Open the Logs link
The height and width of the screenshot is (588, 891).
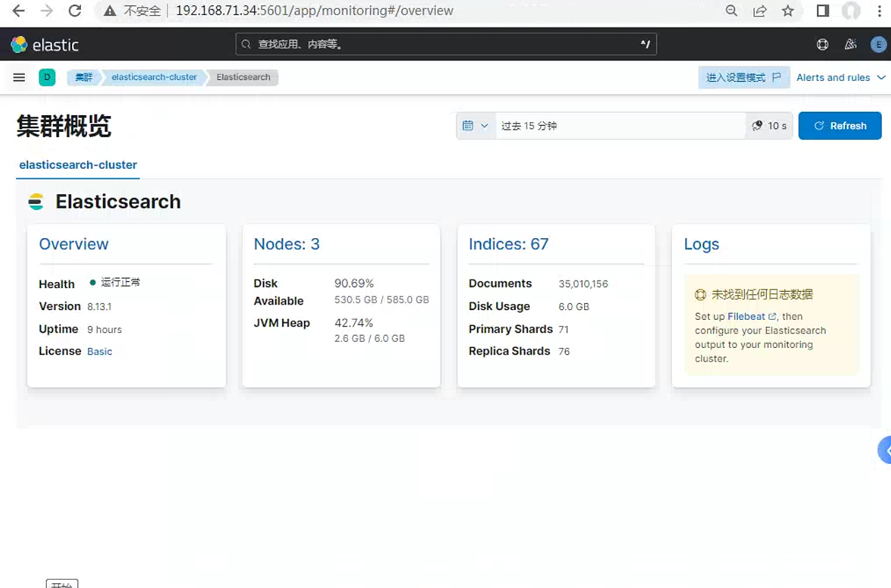(702, 244)
